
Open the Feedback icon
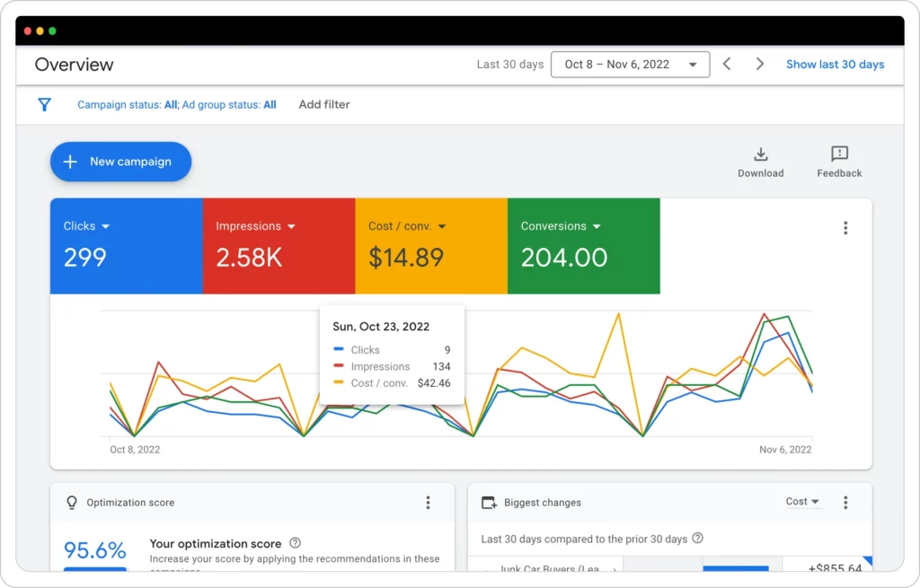click(x=839, y=154)
